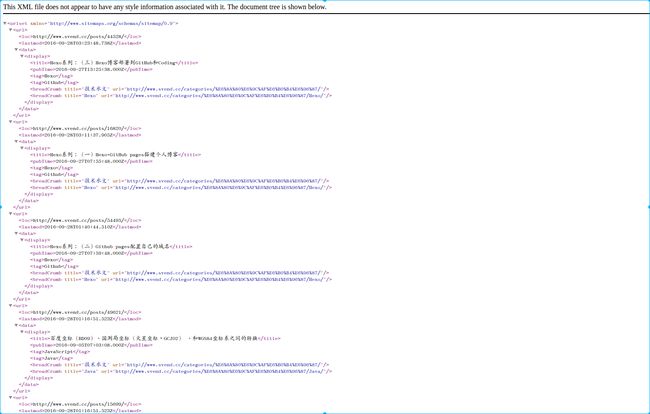The image size is (650, 414).
Task: Collapse the data node of the posts/54493 entry
Action: (x=16, y=234)
